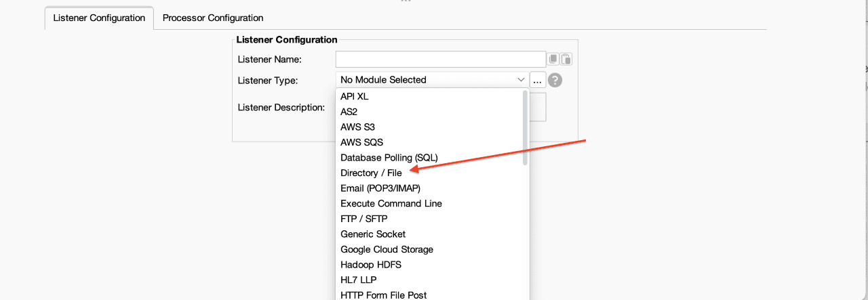
Task: Select AWS S3 listener type
Action: [x=432, y=127]
